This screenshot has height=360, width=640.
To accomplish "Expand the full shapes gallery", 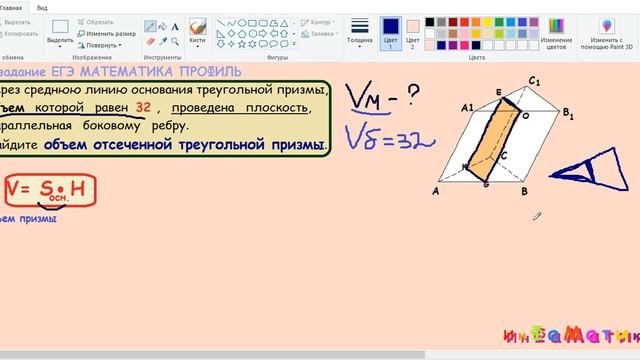I will tap(294, 44).
